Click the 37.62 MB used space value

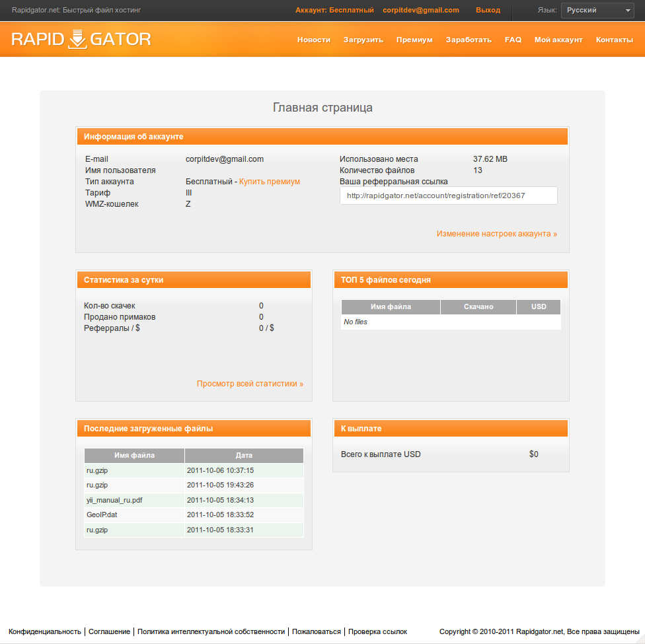pos(490,159)
